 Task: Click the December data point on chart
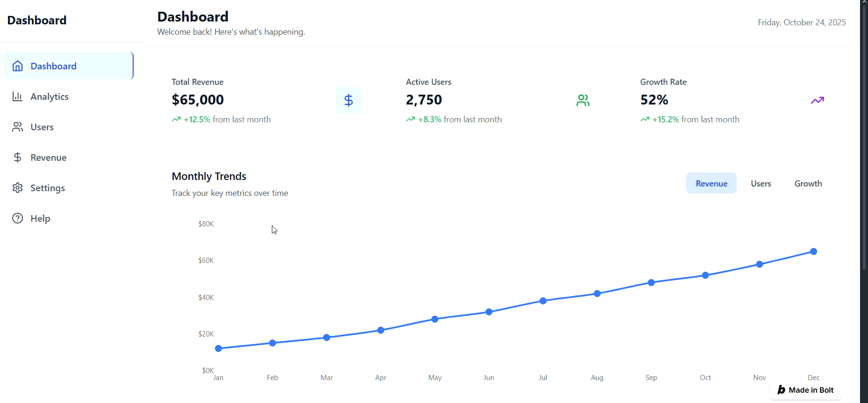pos(814,252)
